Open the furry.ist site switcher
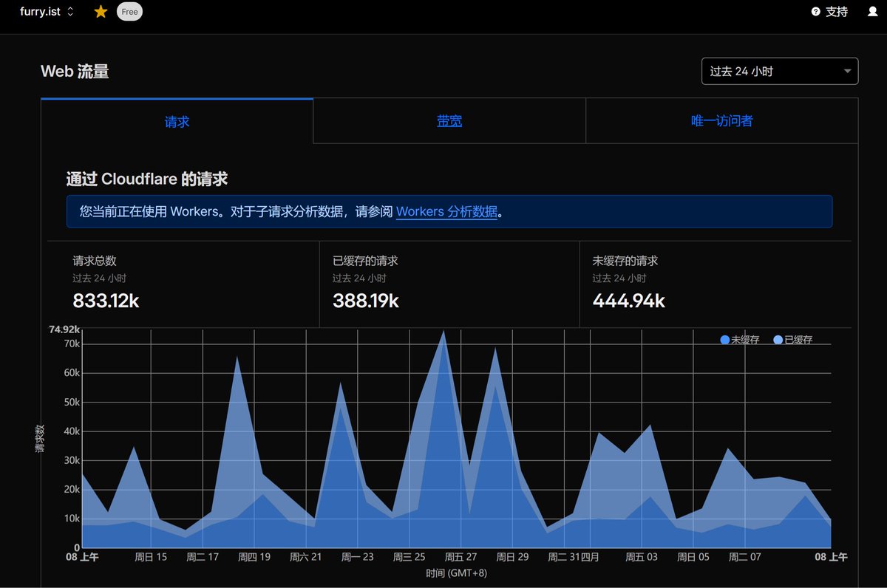 coord(47,12)
